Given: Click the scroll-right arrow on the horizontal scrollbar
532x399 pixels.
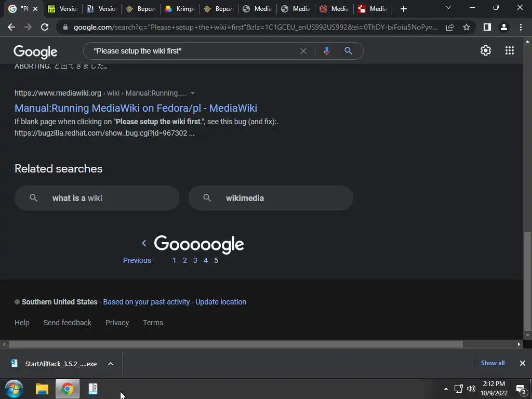Looking at the screenshot, I should point(519,344).
